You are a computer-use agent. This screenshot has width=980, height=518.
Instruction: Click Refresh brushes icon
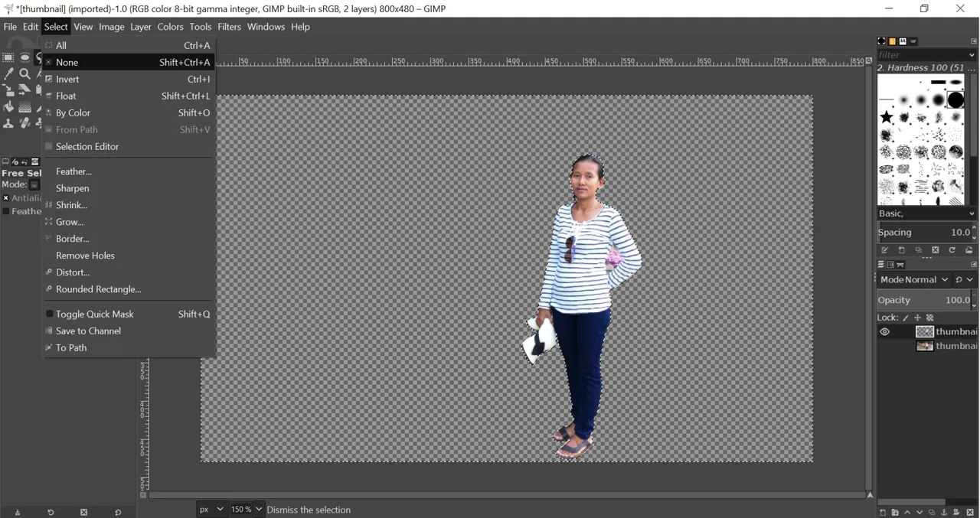tap(952, 250)
